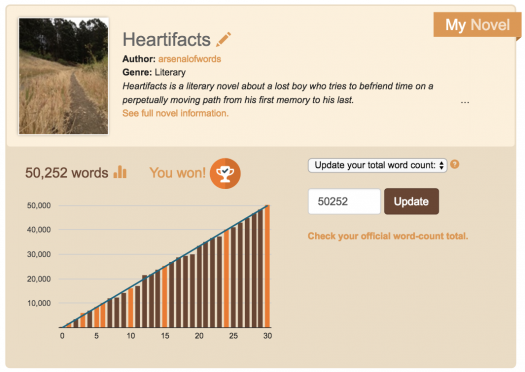Click the pencil edit icon beside Heartifacts
525x372 pixels.
tap(223, 39)
